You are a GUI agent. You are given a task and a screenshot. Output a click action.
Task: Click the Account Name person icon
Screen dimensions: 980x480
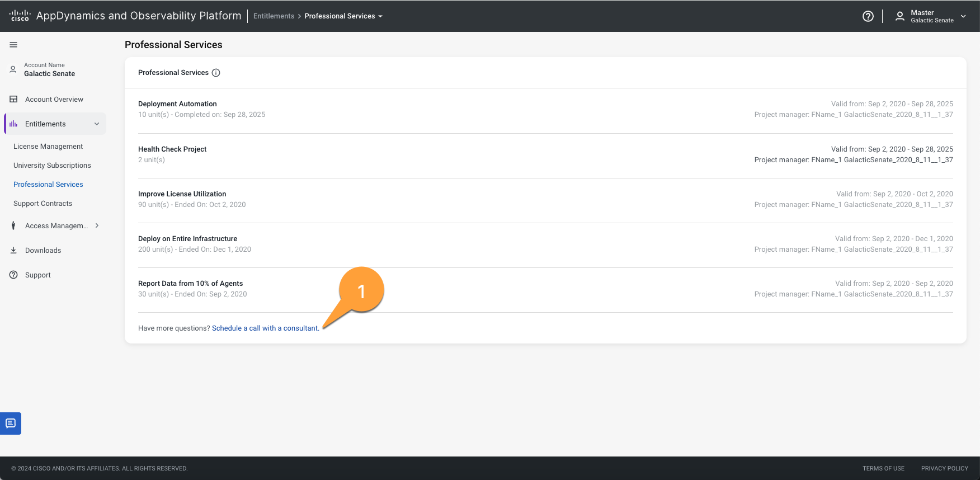click(13, 69)
